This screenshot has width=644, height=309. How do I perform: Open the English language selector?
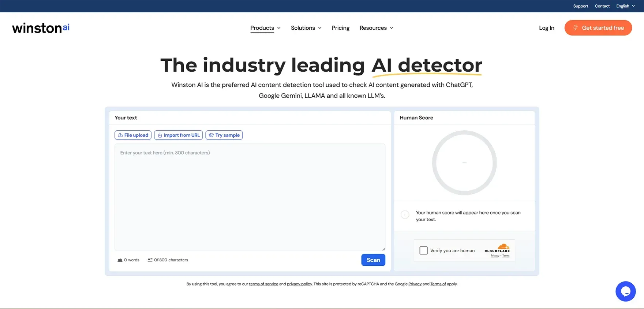625,6
